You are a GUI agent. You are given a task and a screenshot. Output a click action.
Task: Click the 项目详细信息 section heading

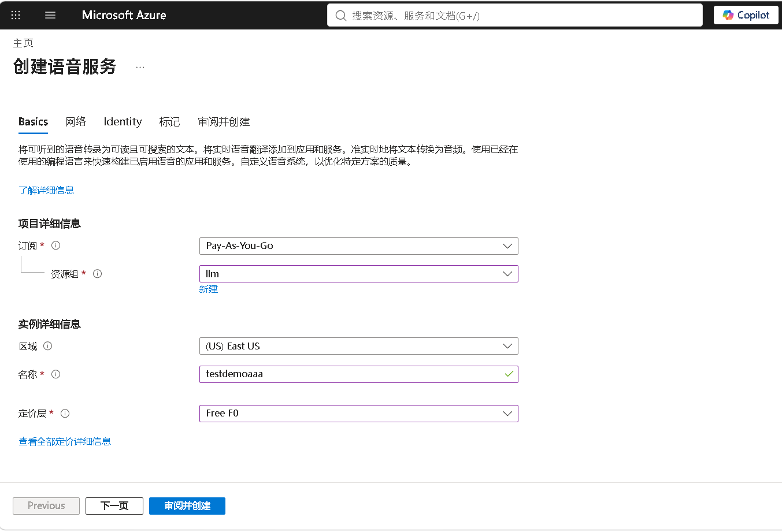click(50, 224)
